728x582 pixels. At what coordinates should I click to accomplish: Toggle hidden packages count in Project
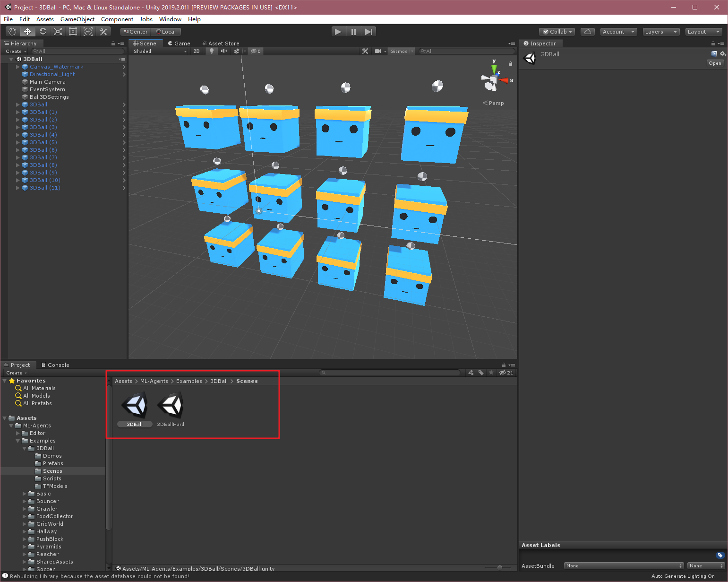[506, 373]
